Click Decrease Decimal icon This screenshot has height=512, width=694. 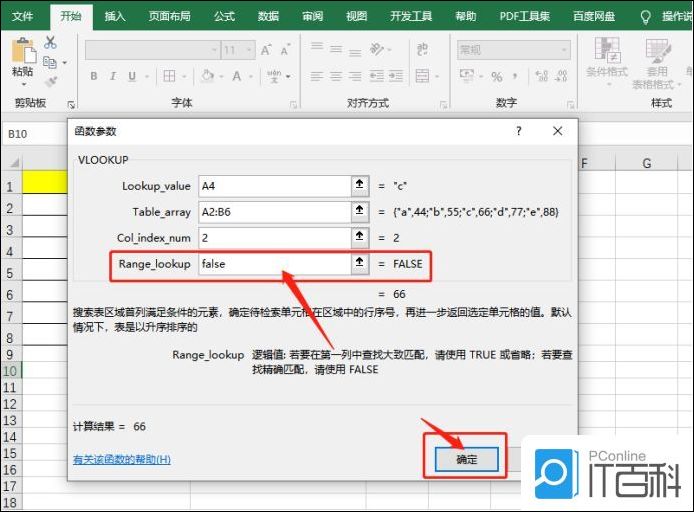point(561,76)
